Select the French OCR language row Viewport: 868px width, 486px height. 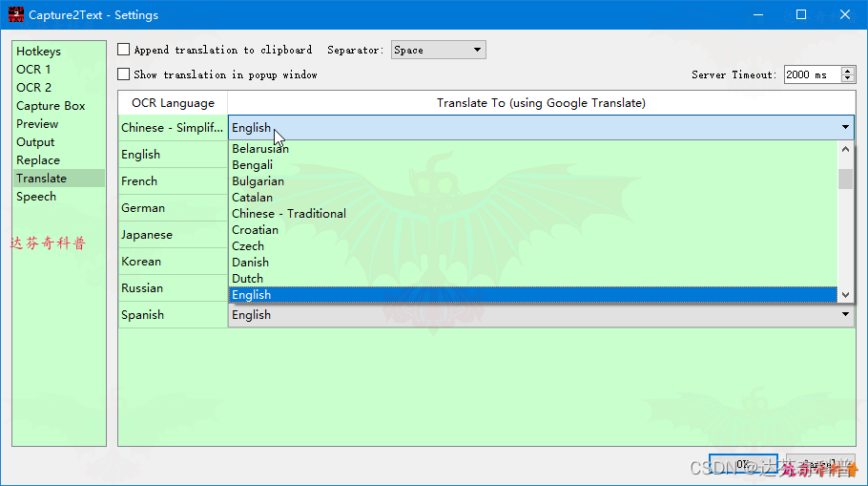(172, 181)
